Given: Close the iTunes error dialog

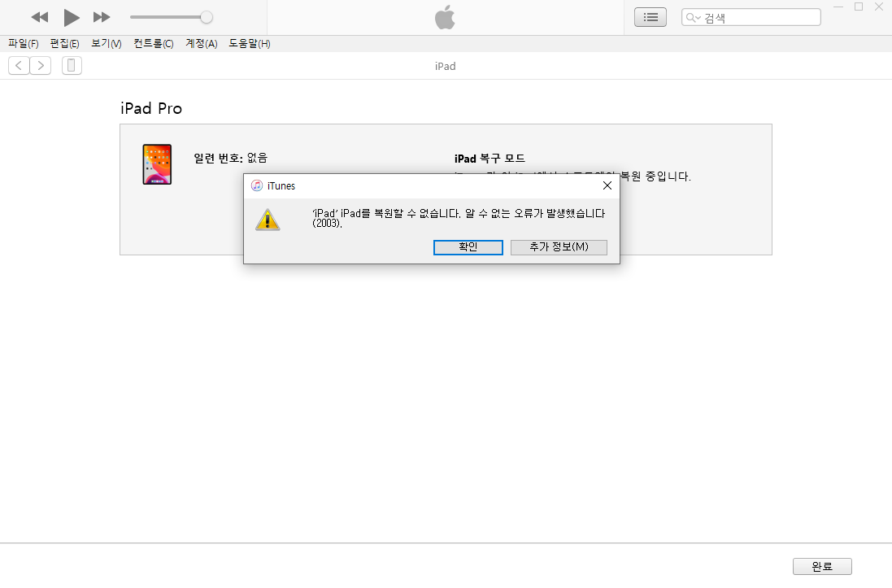Looking at the screenshot, I should tap(607, 185).
